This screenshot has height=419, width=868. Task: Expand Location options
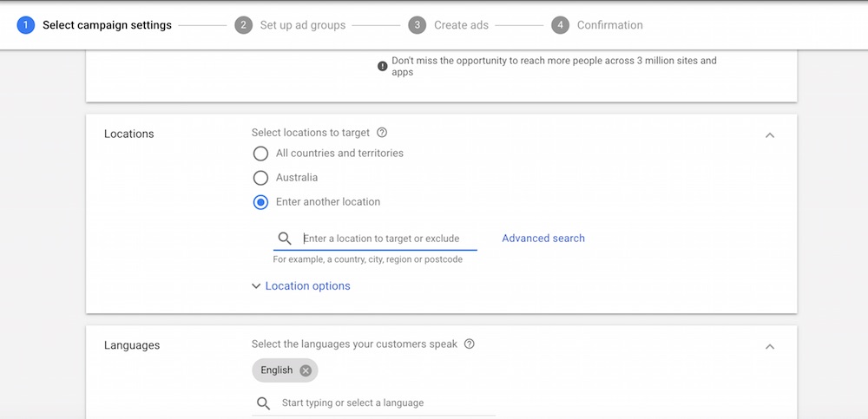(x=301, y=286)
